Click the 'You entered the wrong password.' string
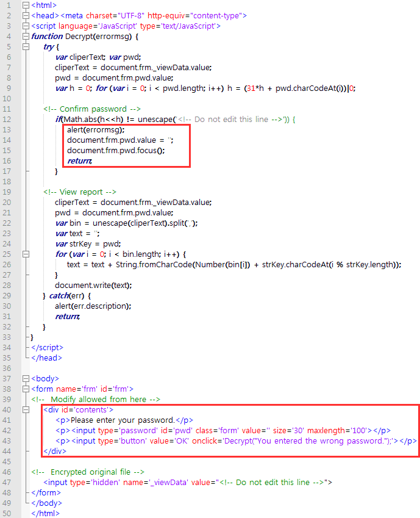 [x=320, y=441]
